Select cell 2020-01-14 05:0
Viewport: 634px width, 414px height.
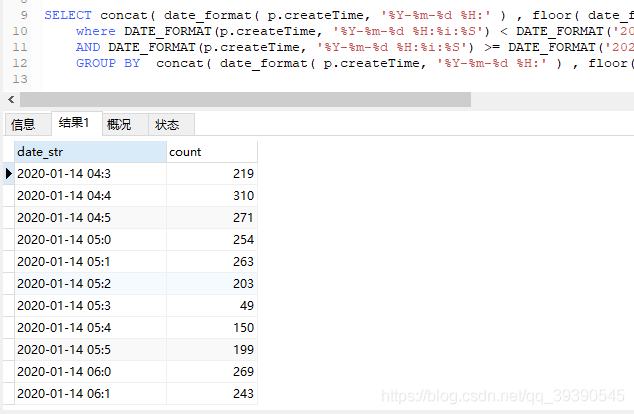(91, 240)
